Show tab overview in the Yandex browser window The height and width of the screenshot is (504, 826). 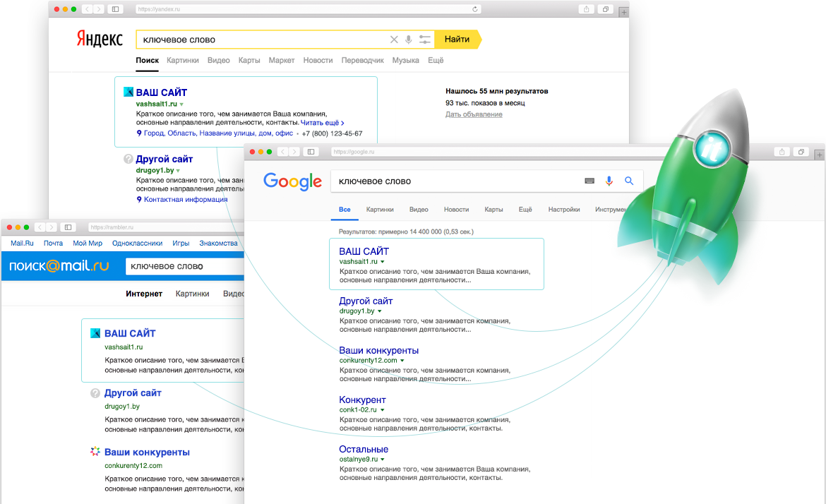click(x=606, y=9)
